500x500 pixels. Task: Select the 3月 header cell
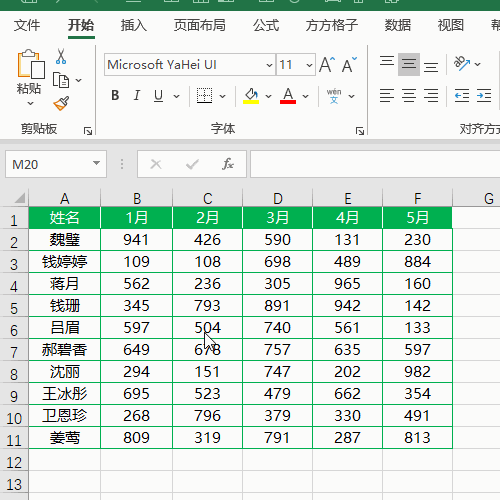277,218
